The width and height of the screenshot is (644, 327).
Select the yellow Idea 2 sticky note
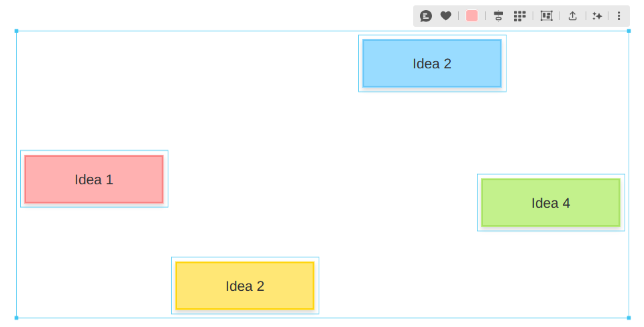tap(245, 286)
